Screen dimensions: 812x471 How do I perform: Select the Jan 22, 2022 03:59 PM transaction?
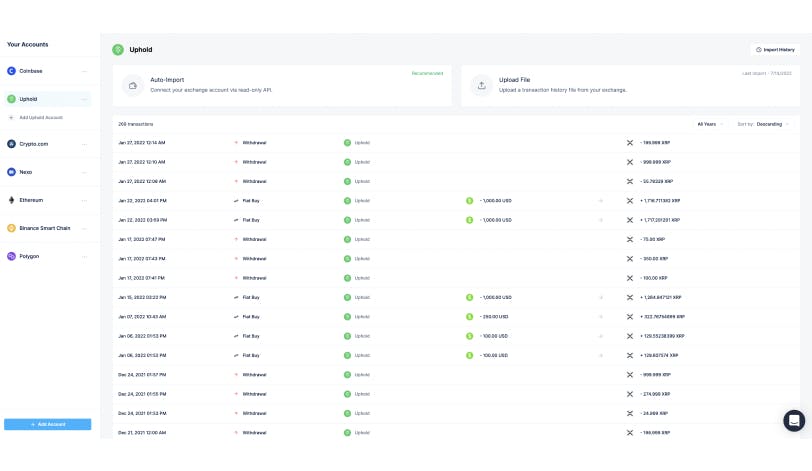[456, 220]
